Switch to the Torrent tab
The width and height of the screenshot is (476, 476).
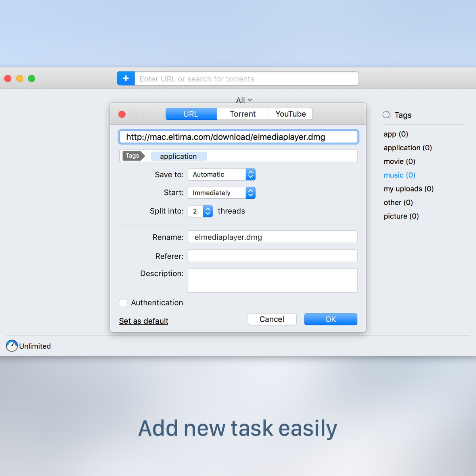243,114
